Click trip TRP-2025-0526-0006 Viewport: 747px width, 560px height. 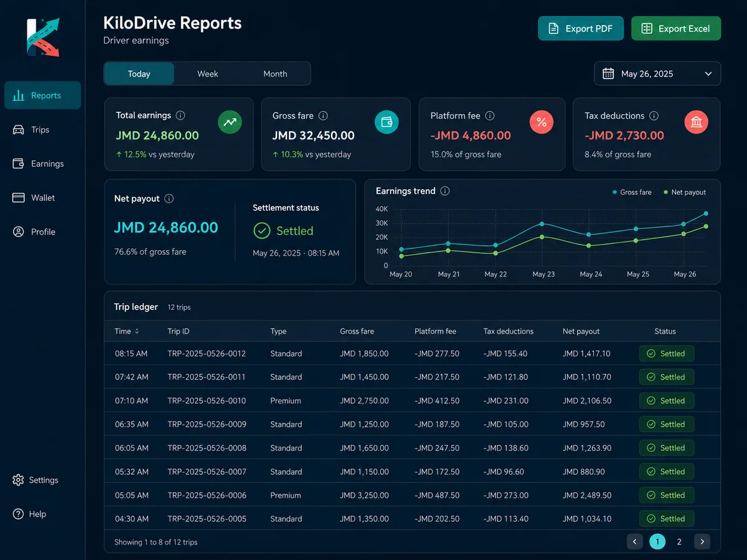click(x=207, y=495)
